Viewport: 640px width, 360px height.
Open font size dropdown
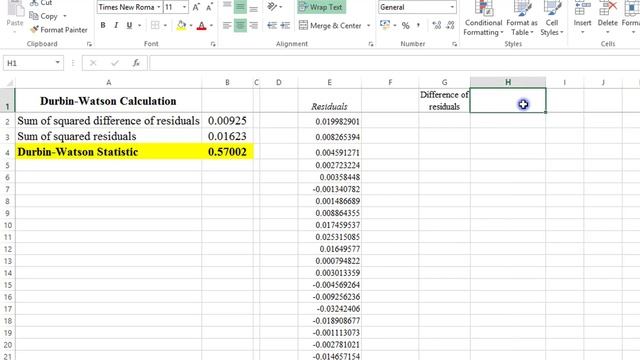point(184,7)
